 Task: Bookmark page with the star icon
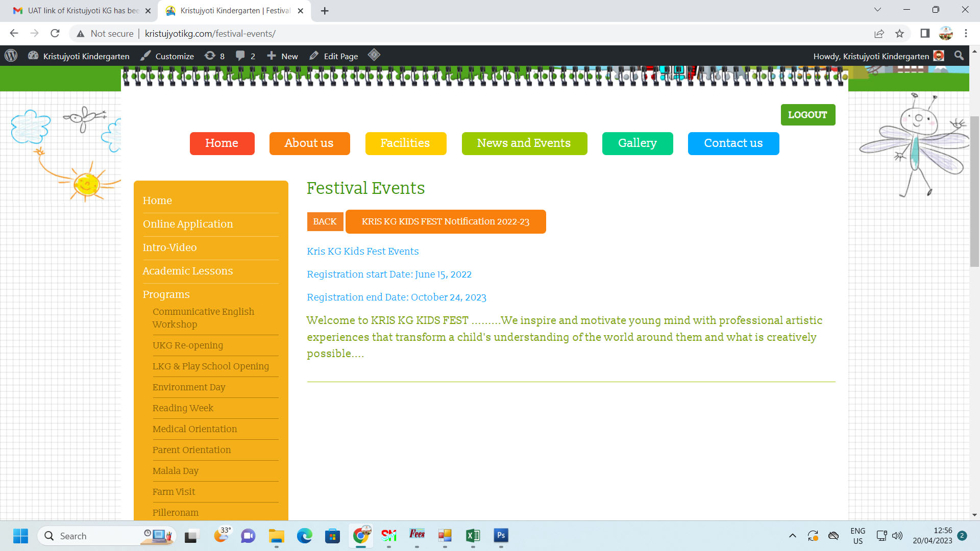[x=899, y=34]
